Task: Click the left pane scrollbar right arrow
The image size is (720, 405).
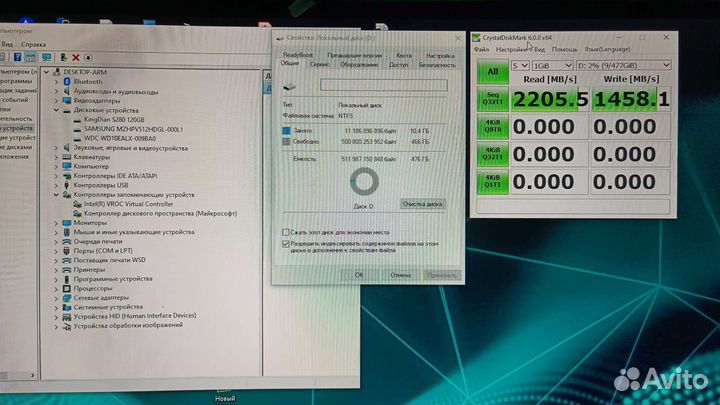Action: tap(32, 375)
